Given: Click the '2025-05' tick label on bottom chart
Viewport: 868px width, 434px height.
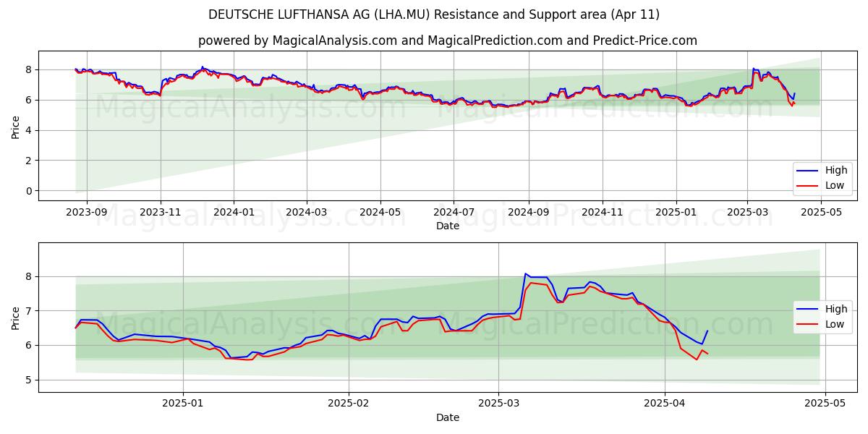Looking at the screenshot, I should (825, 404).
